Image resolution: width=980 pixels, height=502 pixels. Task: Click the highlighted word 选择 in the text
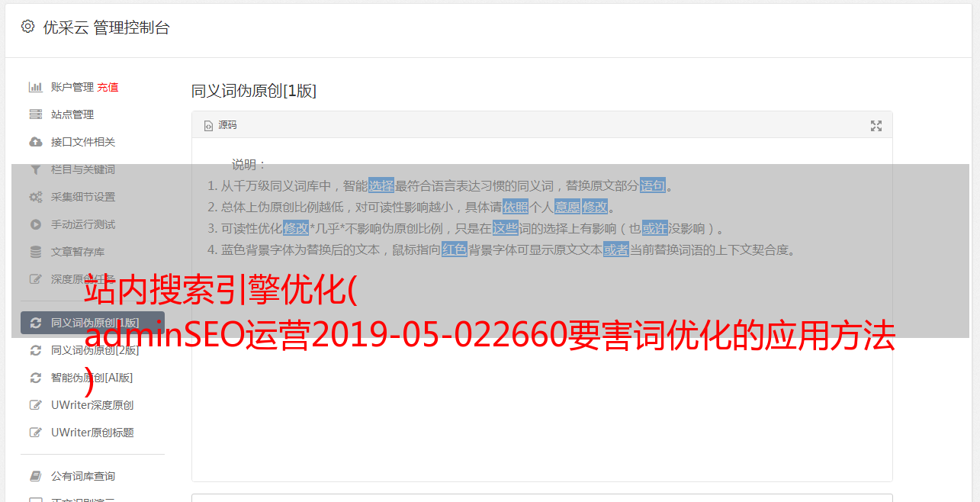click(381, 185)
